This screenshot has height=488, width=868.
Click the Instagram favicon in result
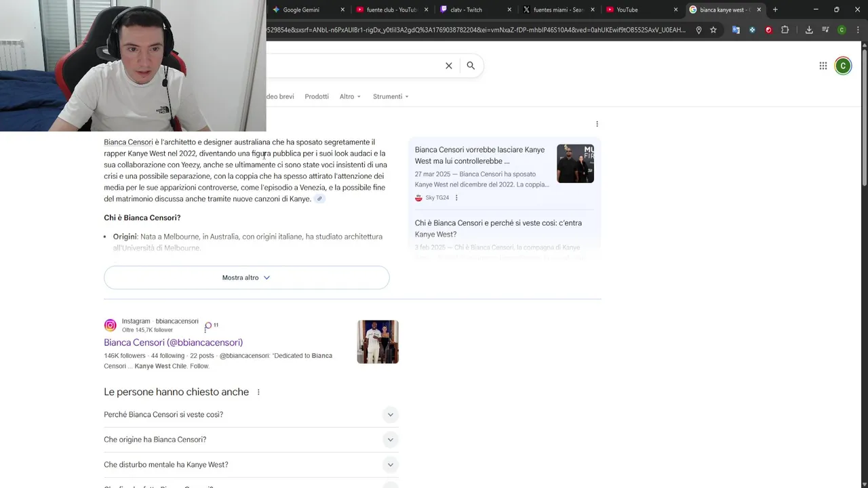[110, 325]
